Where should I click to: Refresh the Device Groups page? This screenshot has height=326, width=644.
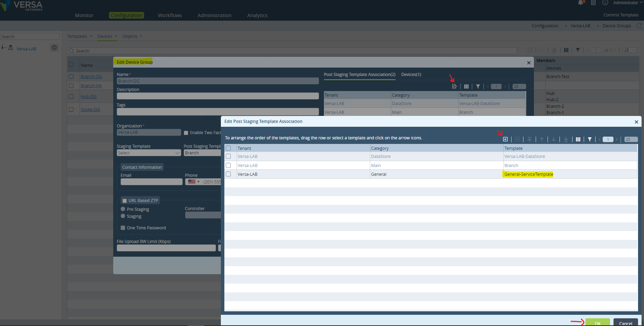[x=639, y=26]
